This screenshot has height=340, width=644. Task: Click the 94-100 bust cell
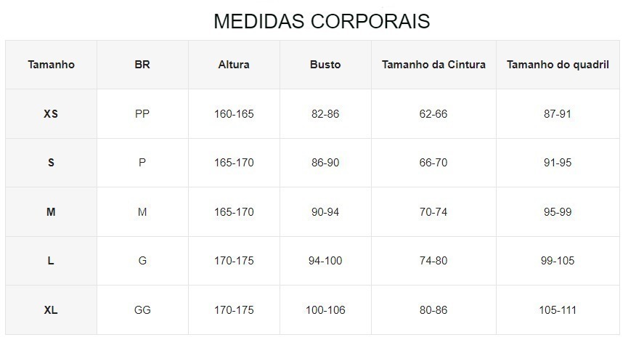[325, 261]
